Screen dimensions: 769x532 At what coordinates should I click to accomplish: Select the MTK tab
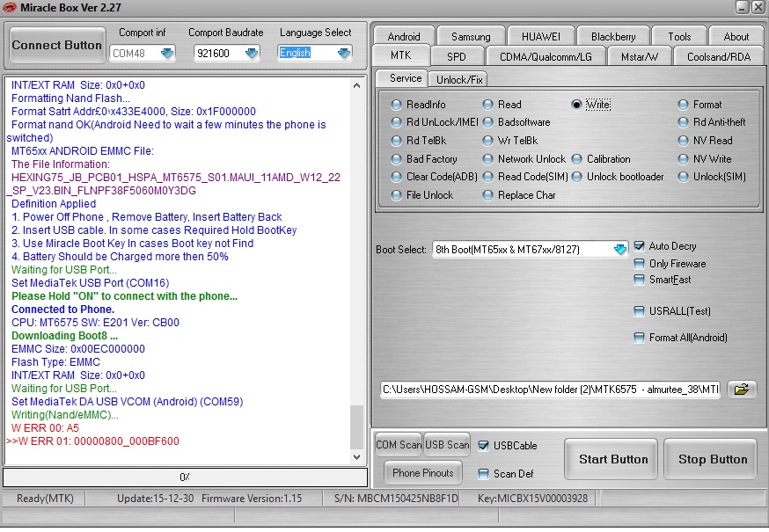click(401, 55)
